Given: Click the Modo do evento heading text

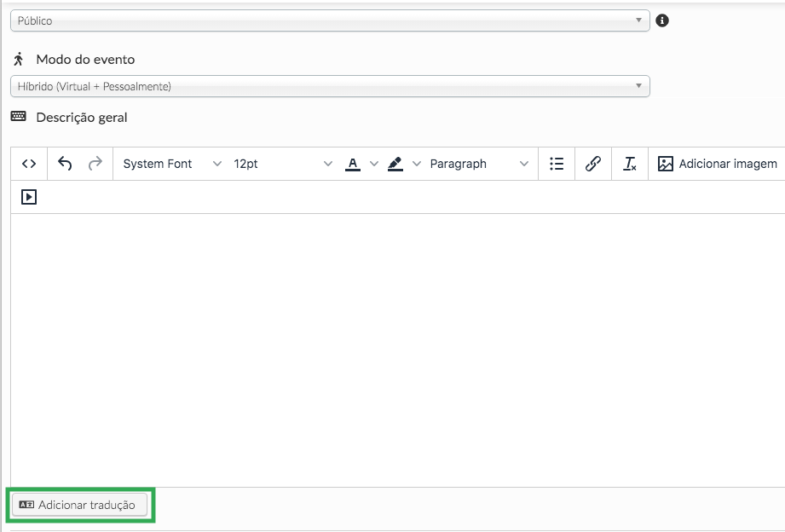Looking at the screenshot, I should point(85,59).
